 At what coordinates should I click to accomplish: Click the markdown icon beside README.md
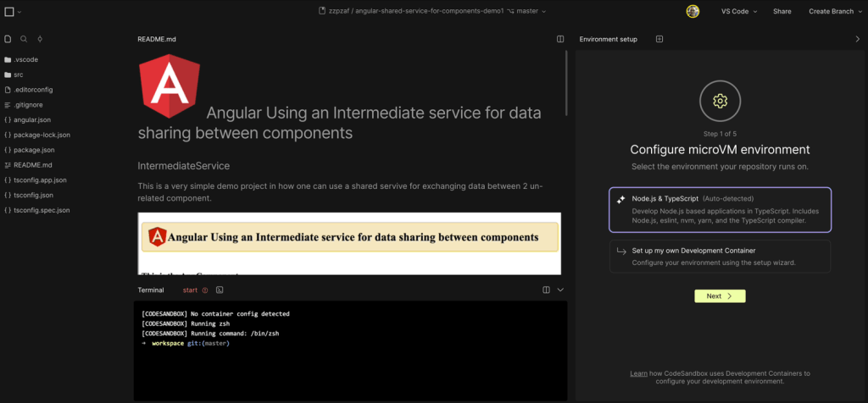point(8,165)
